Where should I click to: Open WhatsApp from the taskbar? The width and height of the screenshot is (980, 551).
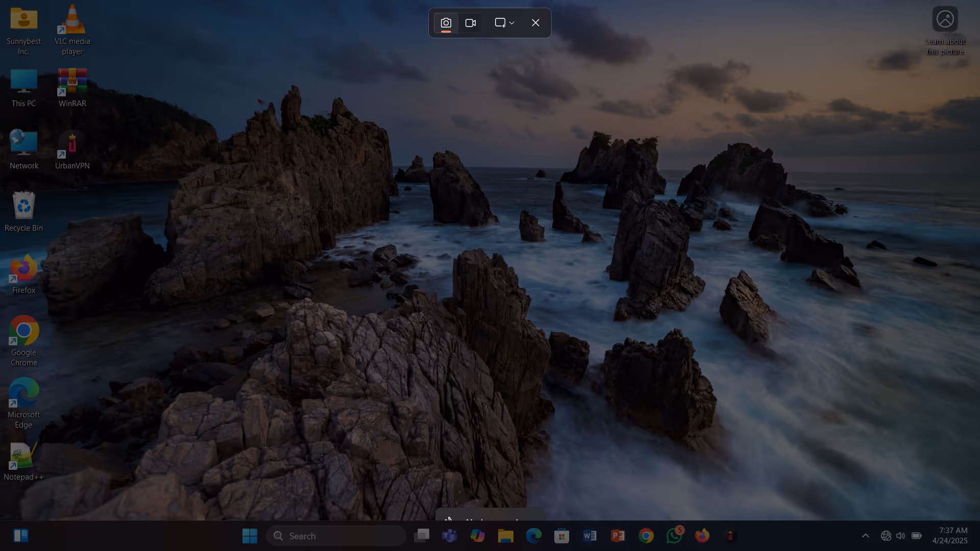point(674,536)
